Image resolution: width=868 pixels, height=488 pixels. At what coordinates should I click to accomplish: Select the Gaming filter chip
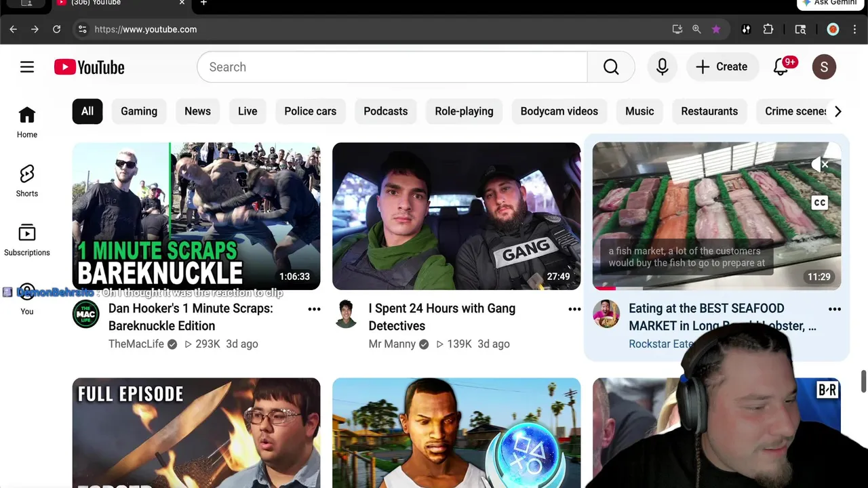click(139, 111)
